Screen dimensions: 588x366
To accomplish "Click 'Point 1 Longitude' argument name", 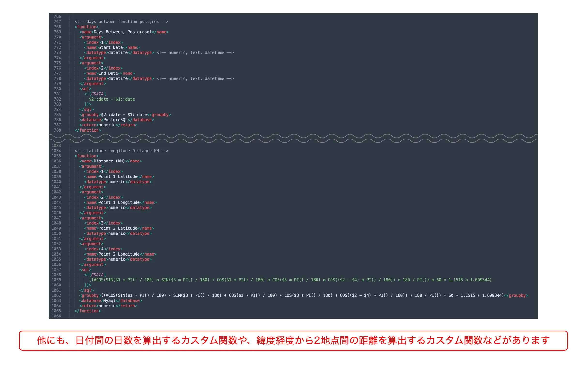I will click(119, 203).
